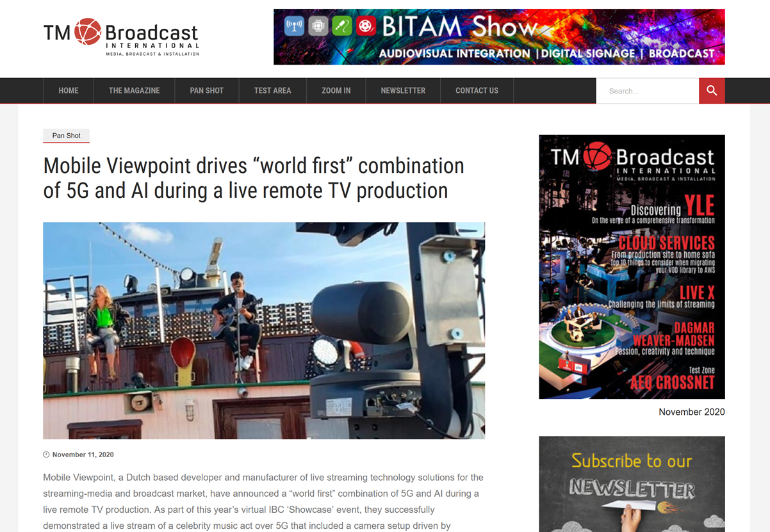Open the CONTACT US menu item
Image resolution: width=770 pixels, height=532 pixels.
pos(477,91)
